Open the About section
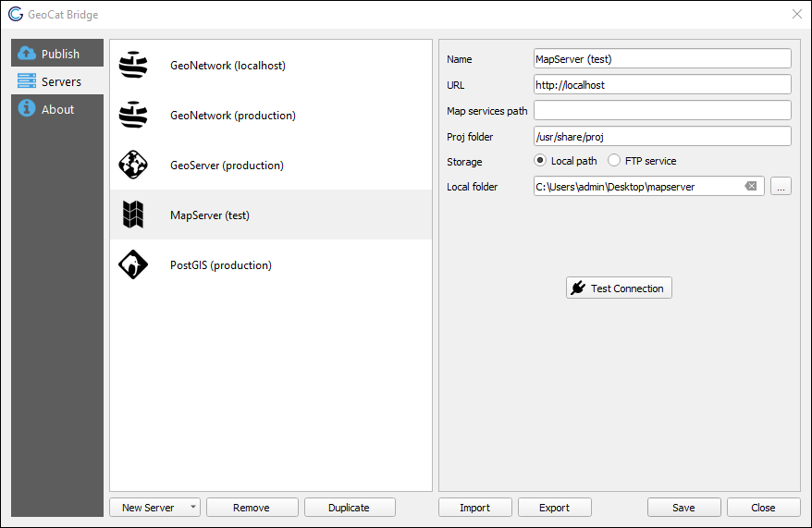The width and height of the screenshot is (812, 528). click(57, 109)
